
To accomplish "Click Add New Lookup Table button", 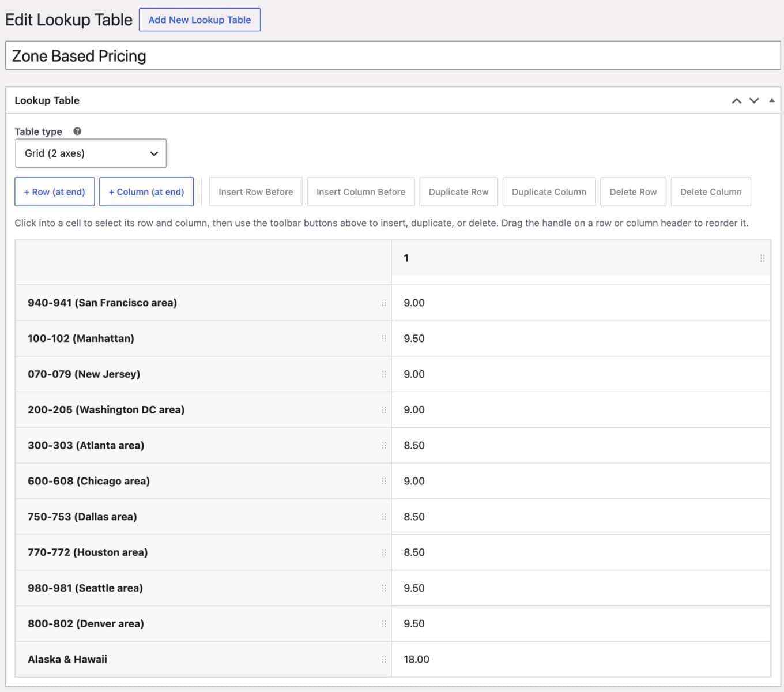I will pos(199,20).
